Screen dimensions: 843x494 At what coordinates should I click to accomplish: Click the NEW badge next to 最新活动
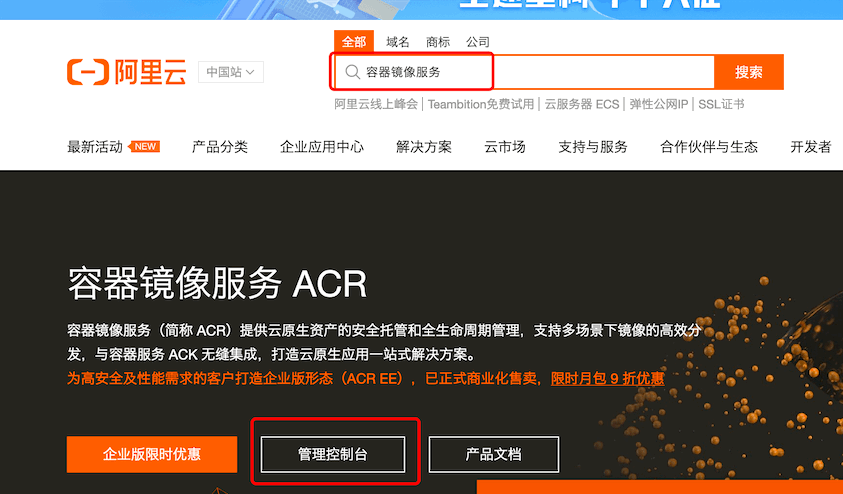[x=144, y=147]
